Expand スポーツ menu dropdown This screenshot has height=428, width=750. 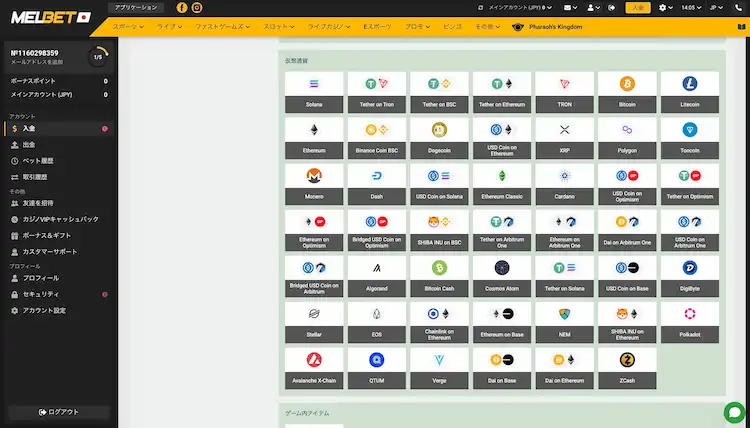tap(128, 27)
